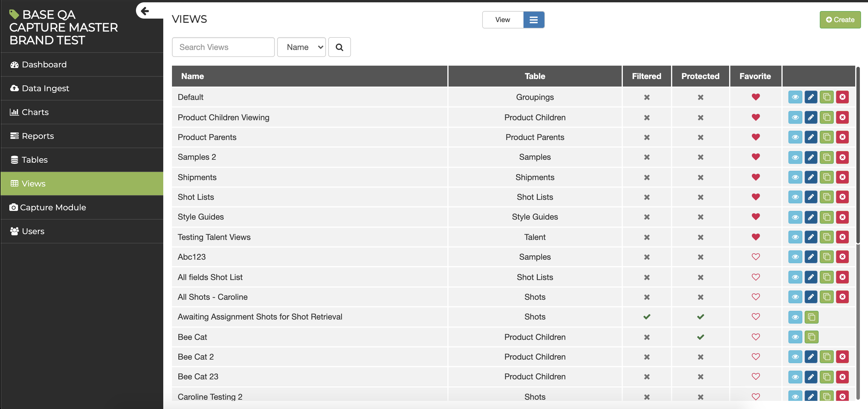
Task: Click the hamburger list toggle next to View
Action: (x=533, y=20)
